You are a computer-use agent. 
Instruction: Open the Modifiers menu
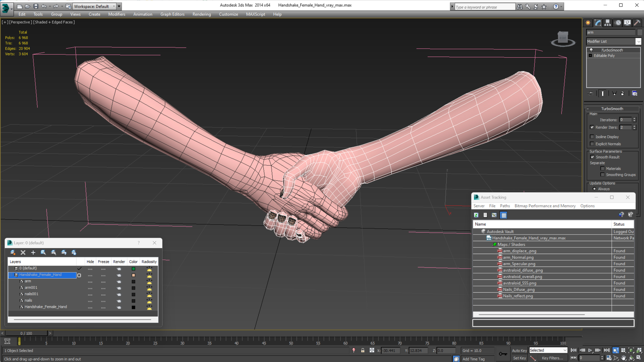click(x=117, y=14)
